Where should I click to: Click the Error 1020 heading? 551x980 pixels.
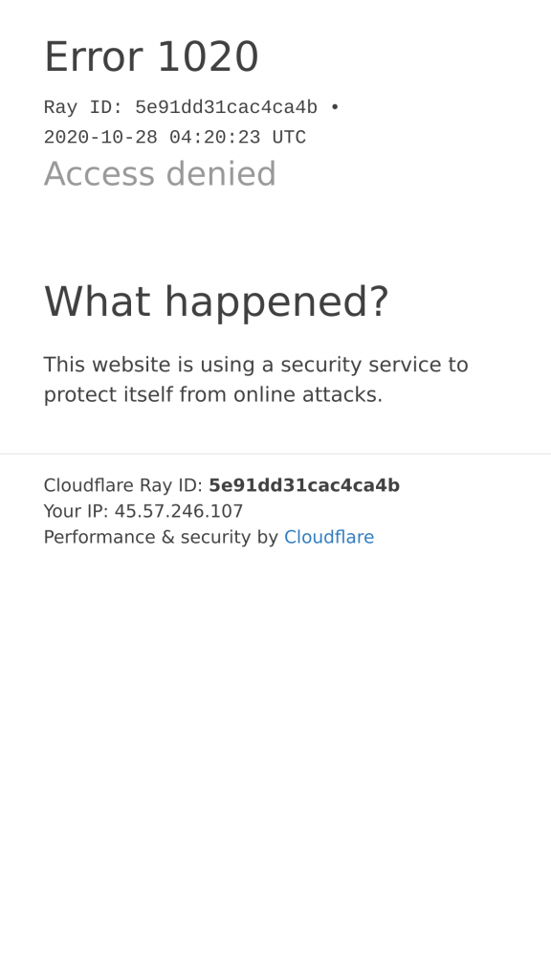tap(151, 56)
